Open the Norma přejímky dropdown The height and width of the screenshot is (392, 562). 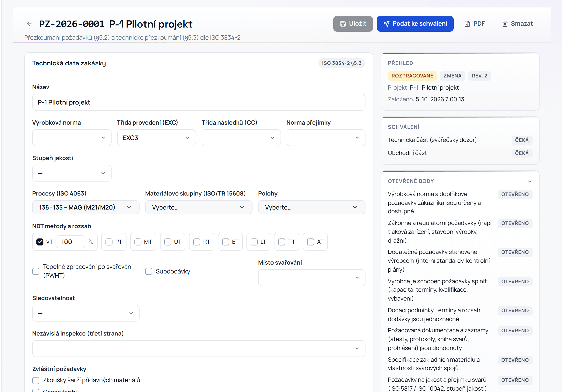point(326,138)
